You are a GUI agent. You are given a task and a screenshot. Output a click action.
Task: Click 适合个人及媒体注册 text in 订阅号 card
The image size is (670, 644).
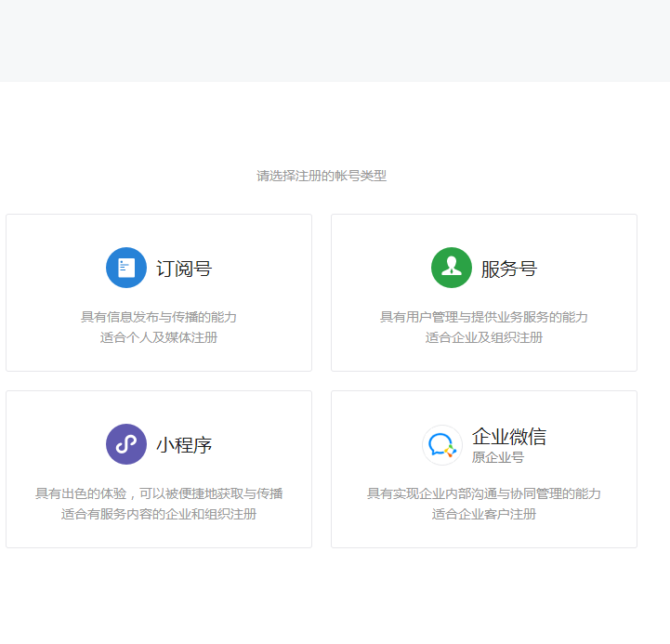pos(159,337)
